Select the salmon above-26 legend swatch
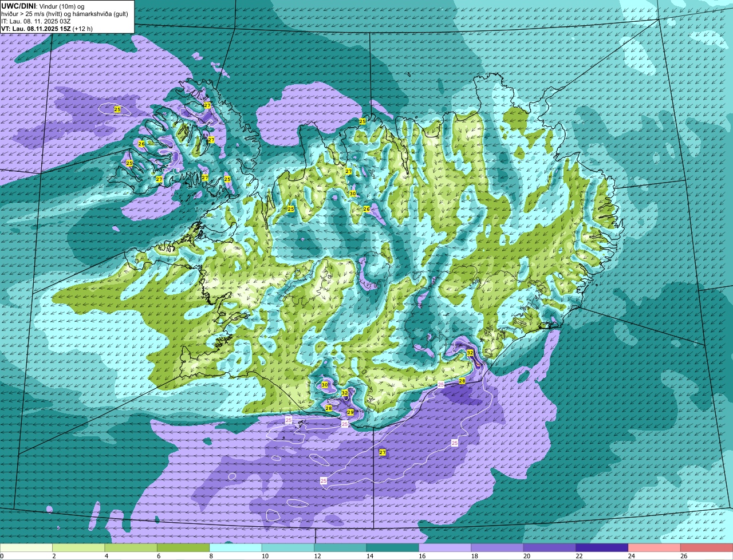This screenshot has width=733, height=560. (x=707, y=548)
